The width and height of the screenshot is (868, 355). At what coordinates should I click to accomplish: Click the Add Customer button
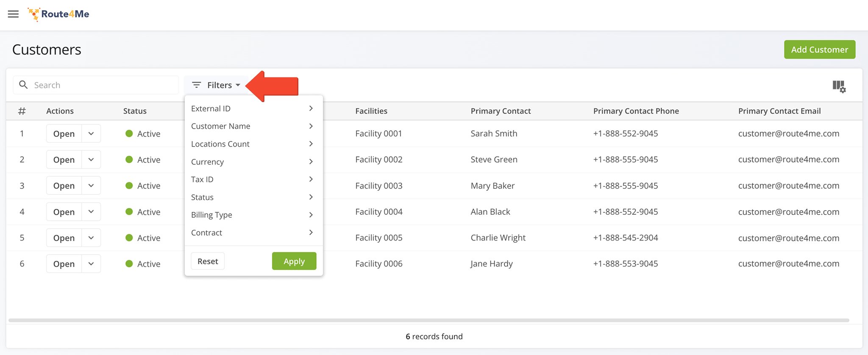coord(819,50)
